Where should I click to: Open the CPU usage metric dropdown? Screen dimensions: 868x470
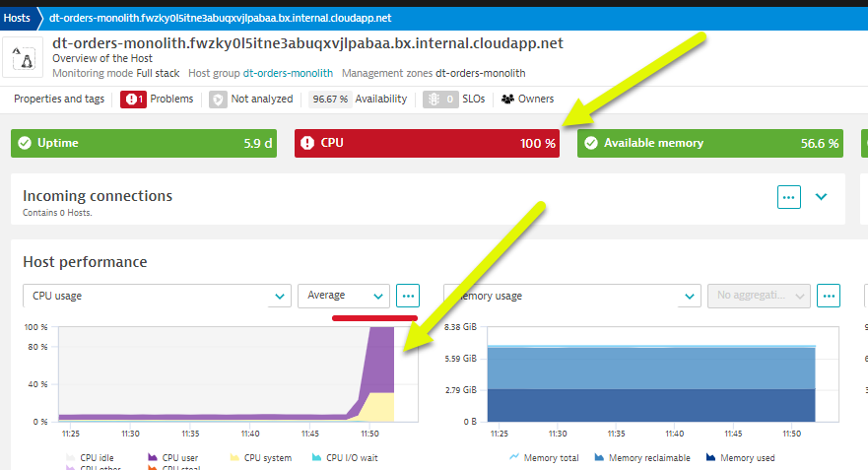click(x=156, y=296)
